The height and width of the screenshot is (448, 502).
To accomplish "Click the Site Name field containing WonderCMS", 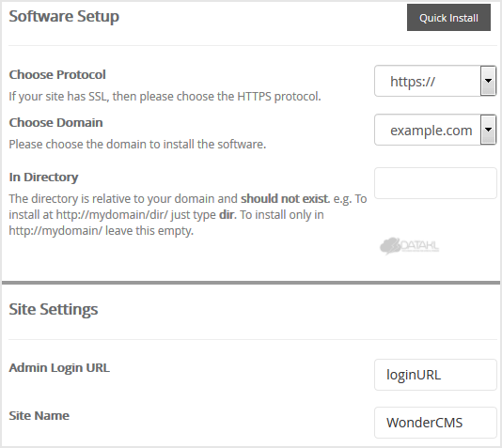I will [x=435, y=423].
